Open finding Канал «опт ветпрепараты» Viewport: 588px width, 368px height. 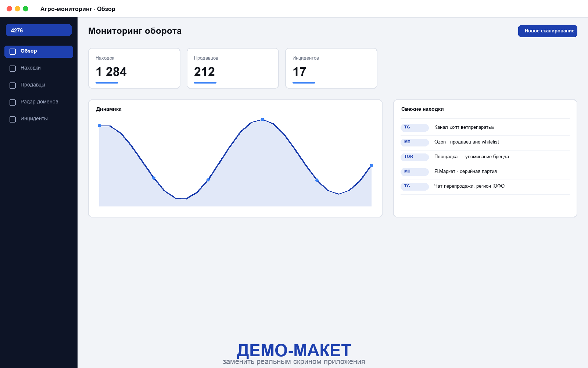click(485, 128)
